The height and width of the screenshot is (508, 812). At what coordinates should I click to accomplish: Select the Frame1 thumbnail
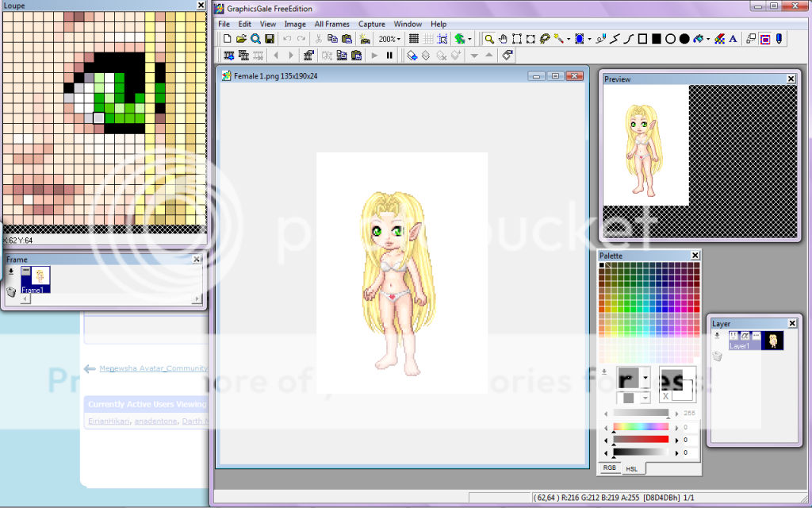[x=36, y=279]
